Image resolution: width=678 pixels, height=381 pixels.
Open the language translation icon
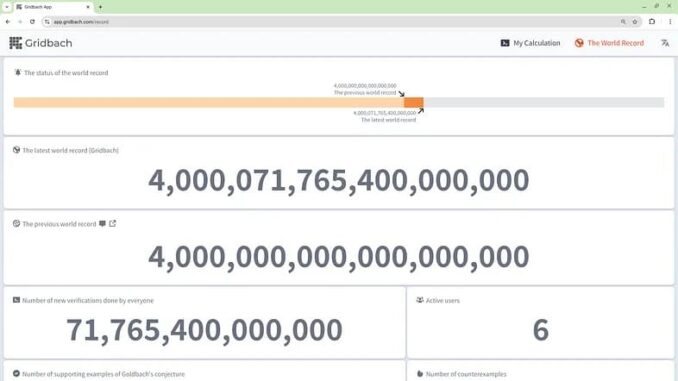coord(665,43)
